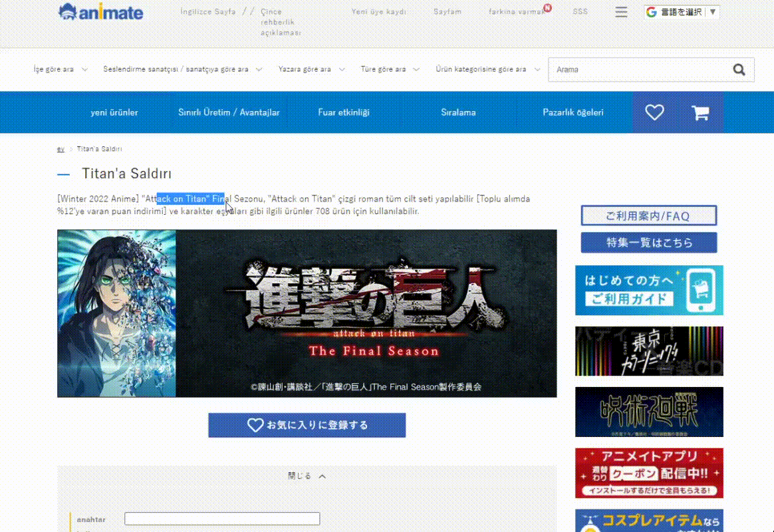The image size is (774, 532).
Task: Click the search magnifier icon
Action: (x=739, y=70)
